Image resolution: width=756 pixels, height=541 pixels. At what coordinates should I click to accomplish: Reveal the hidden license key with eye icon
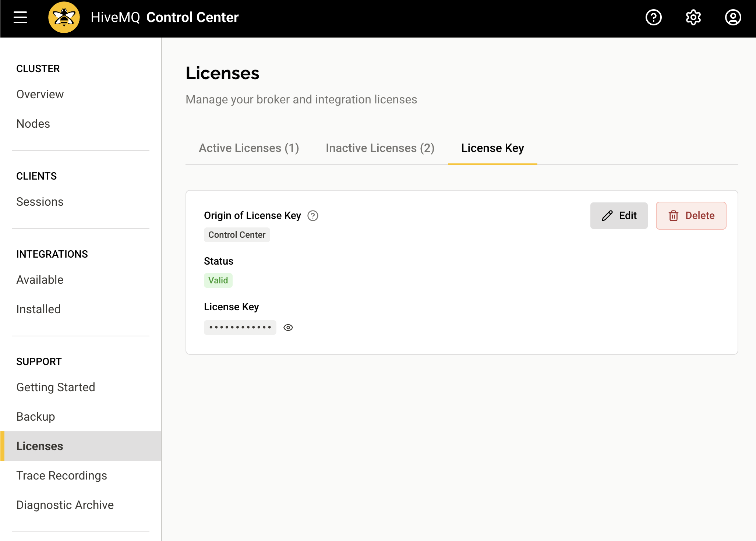click(288, 328)
